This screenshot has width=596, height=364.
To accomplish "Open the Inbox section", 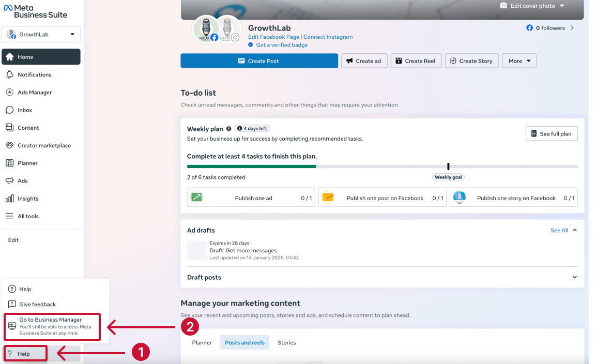I will (41, 110).
